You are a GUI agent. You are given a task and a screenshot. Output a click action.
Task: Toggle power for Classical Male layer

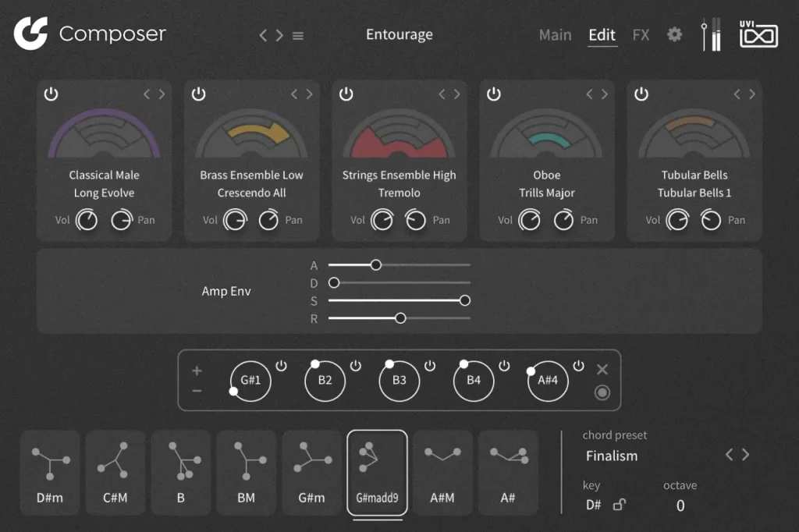click(51, 94)
